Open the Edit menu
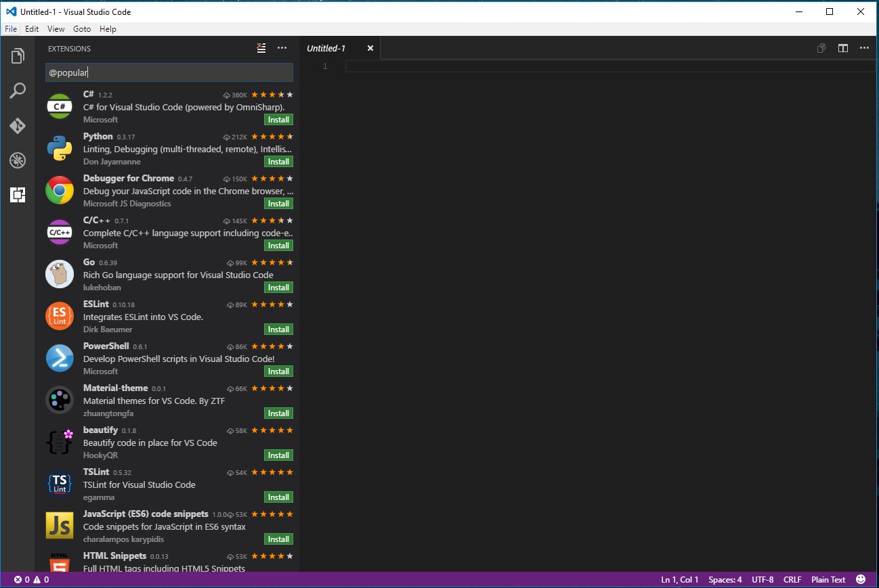Viewport: 879px width, 588px height. pyautogui.click(x=32, y=29)
